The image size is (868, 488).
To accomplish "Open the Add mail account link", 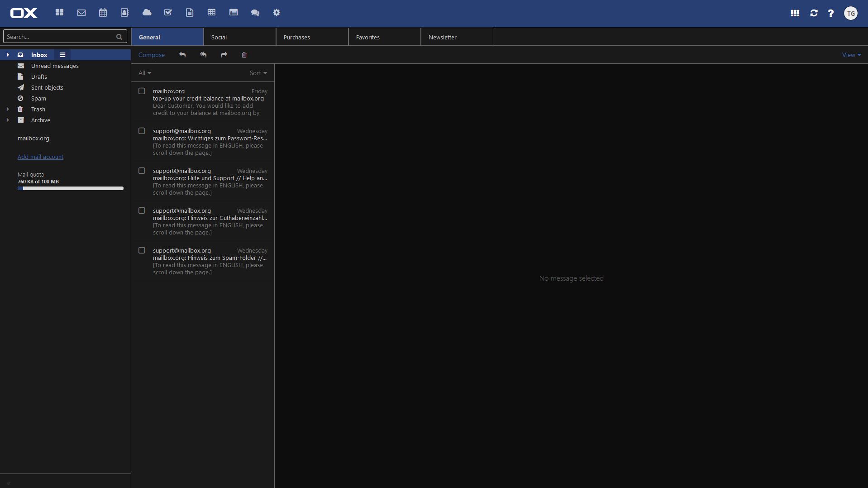I will 40,157.
